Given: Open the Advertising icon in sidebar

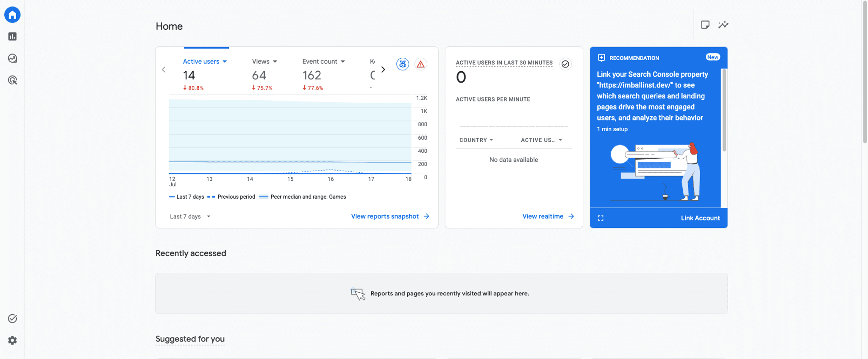Looking at the screenshot, I should click(x=12, y=80).
